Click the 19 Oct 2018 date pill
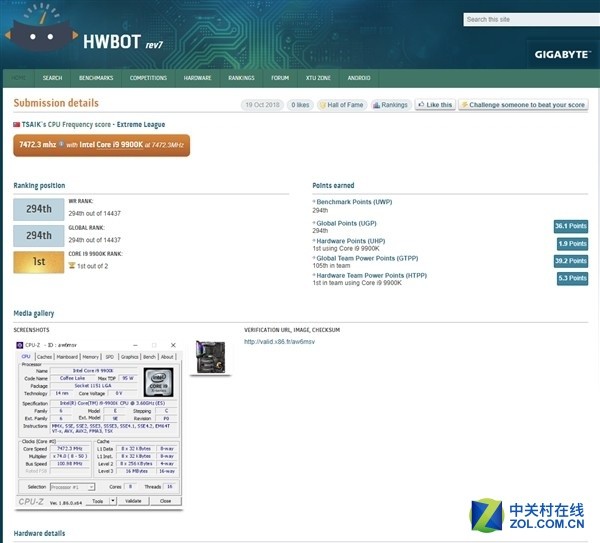The width and height of the screenshot is (600, 543). (262, 105)
